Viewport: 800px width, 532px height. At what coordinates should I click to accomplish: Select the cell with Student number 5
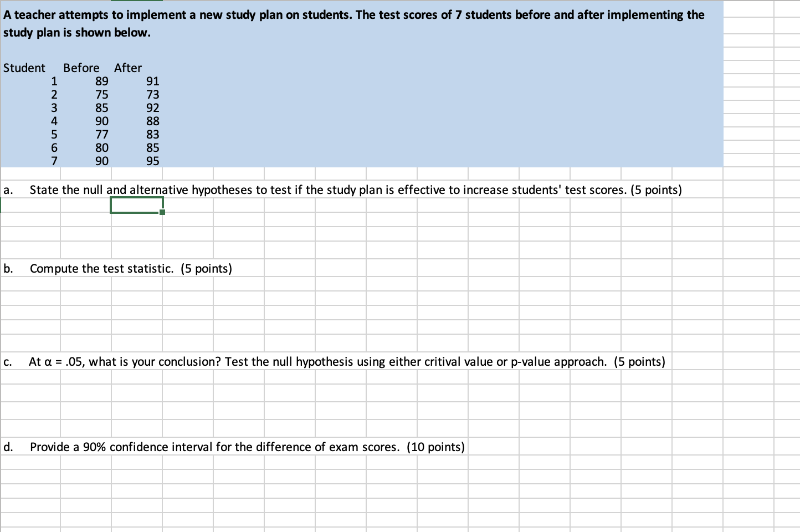coord(54,134)
